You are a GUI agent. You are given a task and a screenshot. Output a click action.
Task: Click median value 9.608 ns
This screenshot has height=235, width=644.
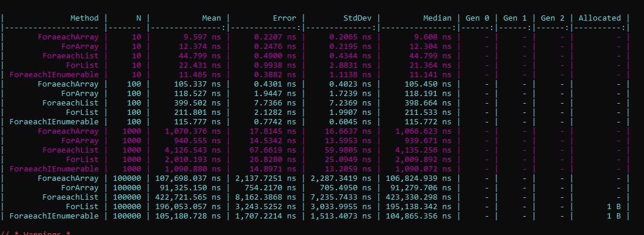(x=432, y=37)
